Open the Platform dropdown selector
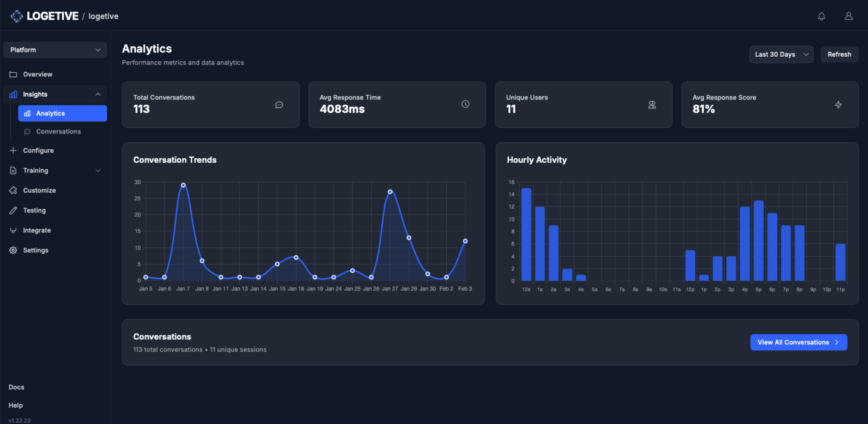868x424 pixels. click(55, 50)
